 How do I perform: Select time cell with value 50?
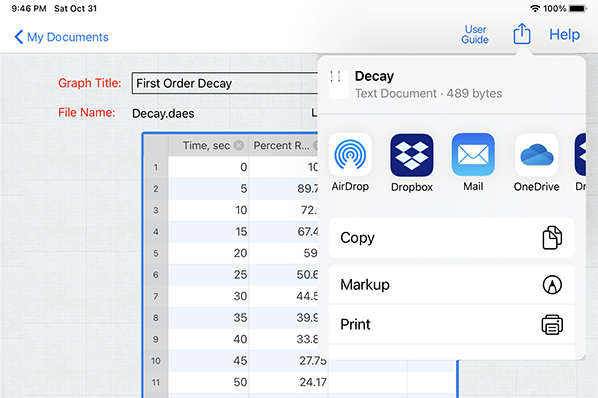coord(208,382)
